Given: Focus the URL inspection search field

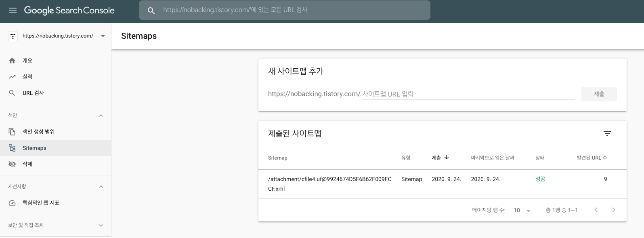Looking at the screenshot, I should point(285,10).
